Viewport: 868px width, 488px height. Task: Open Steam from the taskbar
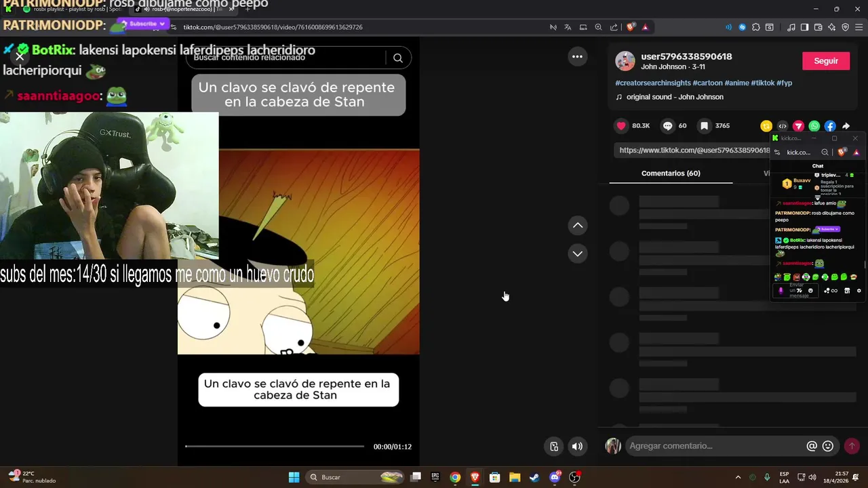click(x=534, y=477)
